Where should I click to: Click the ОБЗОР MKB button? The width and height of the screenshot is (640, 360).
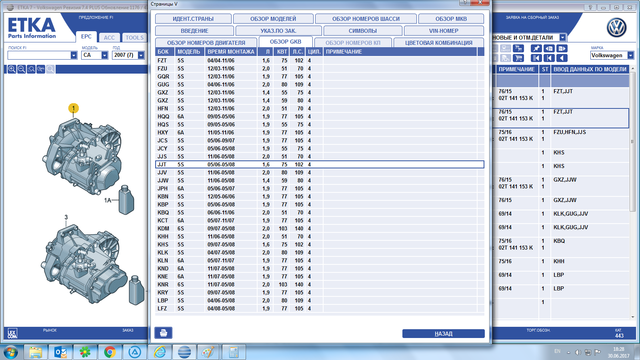[x=451, y=19]
